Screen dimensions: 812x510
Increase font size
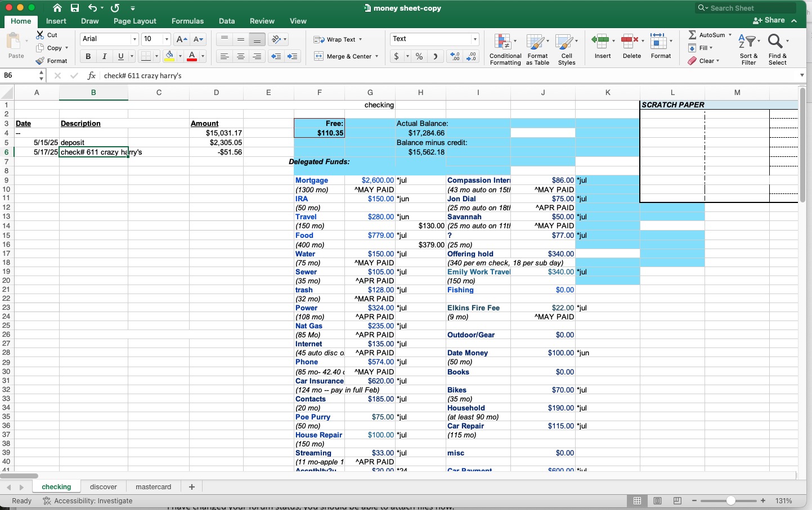tap(181, 39)
